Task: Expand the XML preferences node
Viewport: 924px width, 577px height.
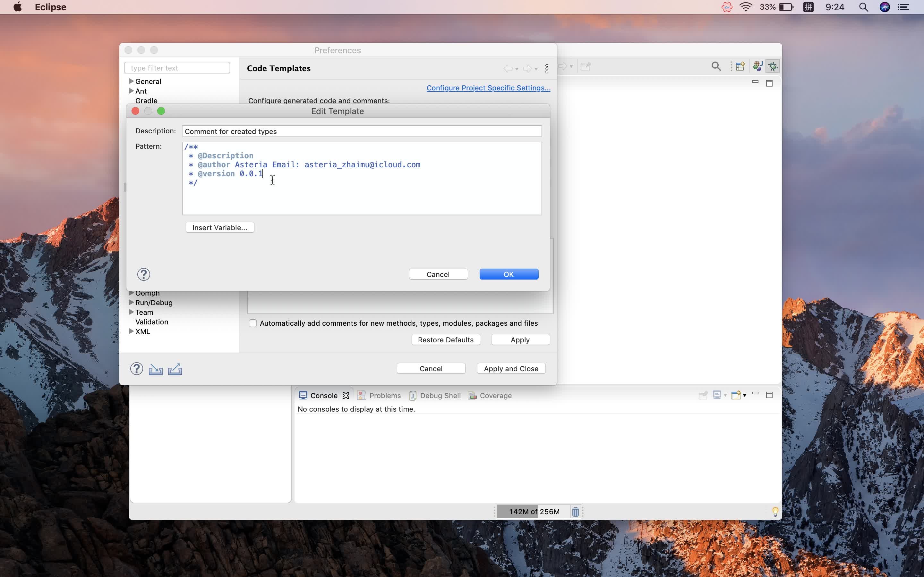Action: [x=131, y=331]
